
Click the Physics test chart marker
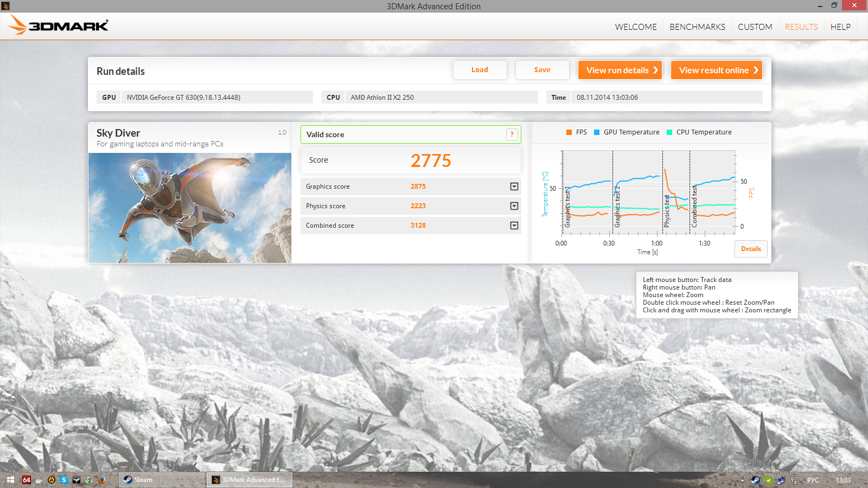click(x=667, y=210)
